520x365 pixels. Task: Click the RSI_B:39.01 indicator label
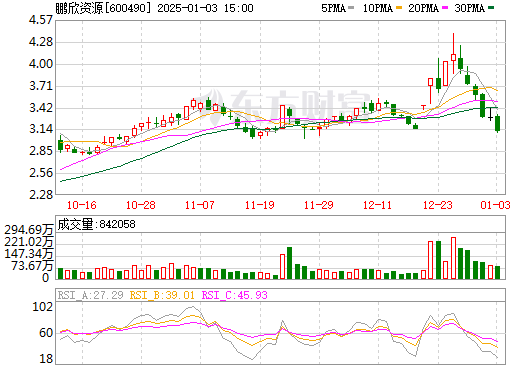tap(162, 295)
